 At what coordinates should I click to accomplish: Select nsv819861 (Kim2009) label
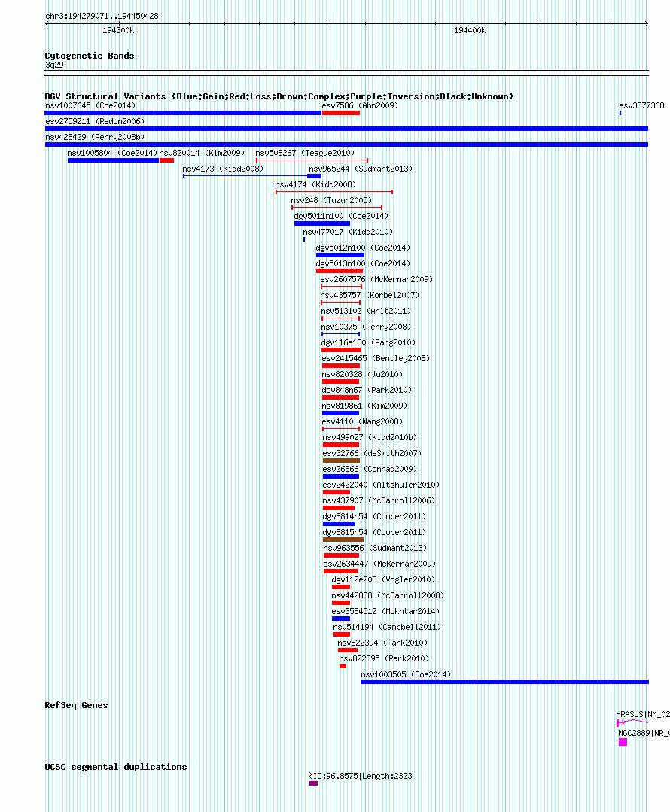click(364, 406)
